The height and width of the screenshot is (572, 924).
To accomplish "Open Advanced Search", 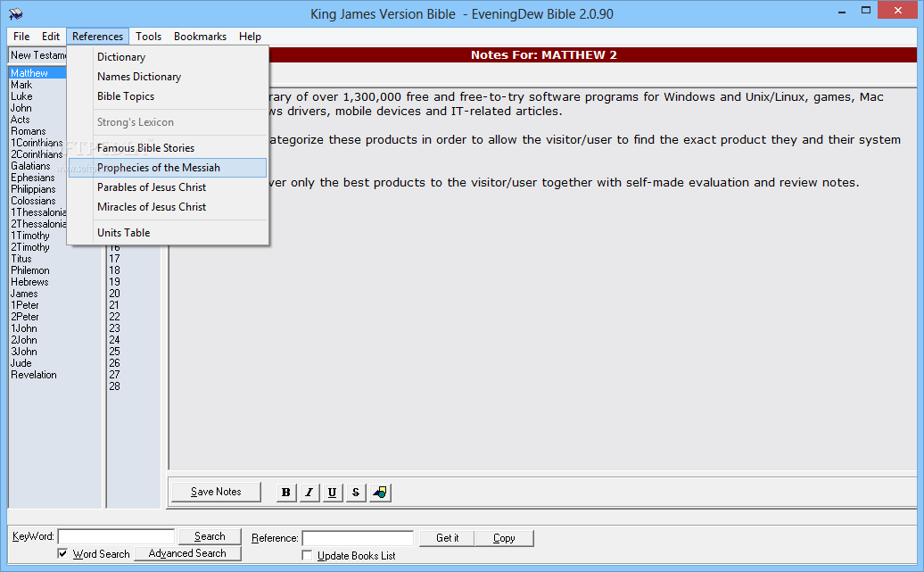I will click(x=187, y=553).
